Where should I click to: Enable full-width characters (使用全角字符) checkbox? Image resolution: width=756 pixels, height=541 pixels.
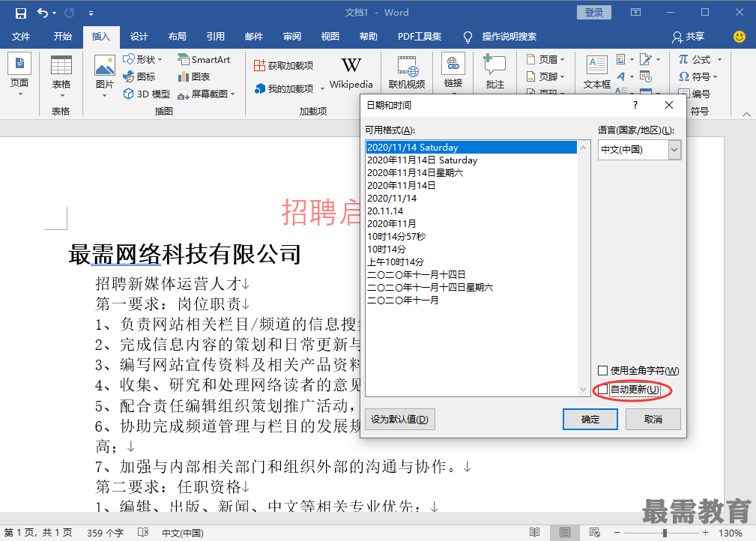click(602, 370)
